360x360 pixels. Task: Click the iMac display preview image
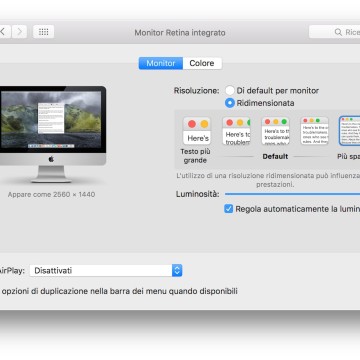pyautogui.click(x=52, y=134)
